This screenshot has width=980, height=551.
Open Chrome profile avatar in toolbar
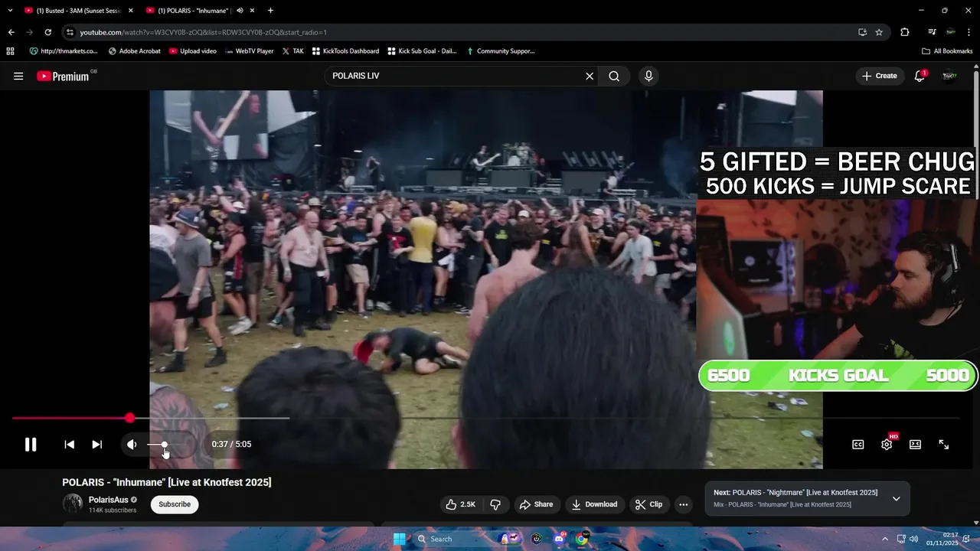point(950,32)
